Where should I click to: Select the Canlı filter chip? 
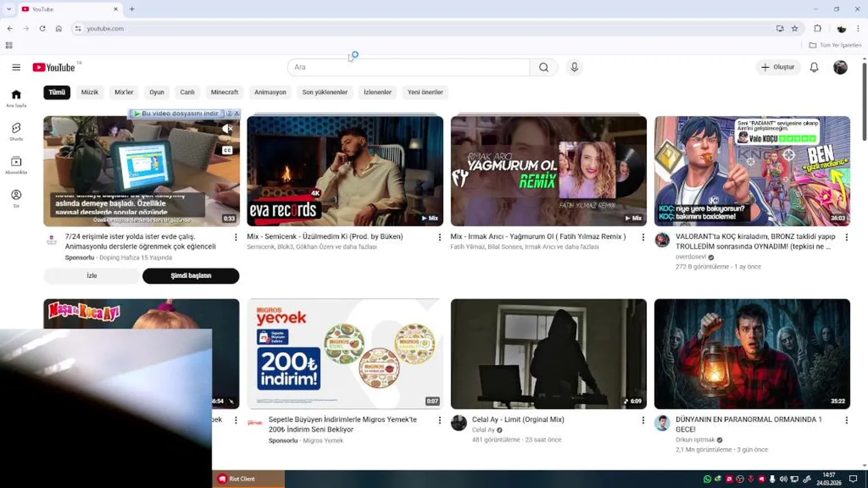pyautogui.click(x=187, y=92)
